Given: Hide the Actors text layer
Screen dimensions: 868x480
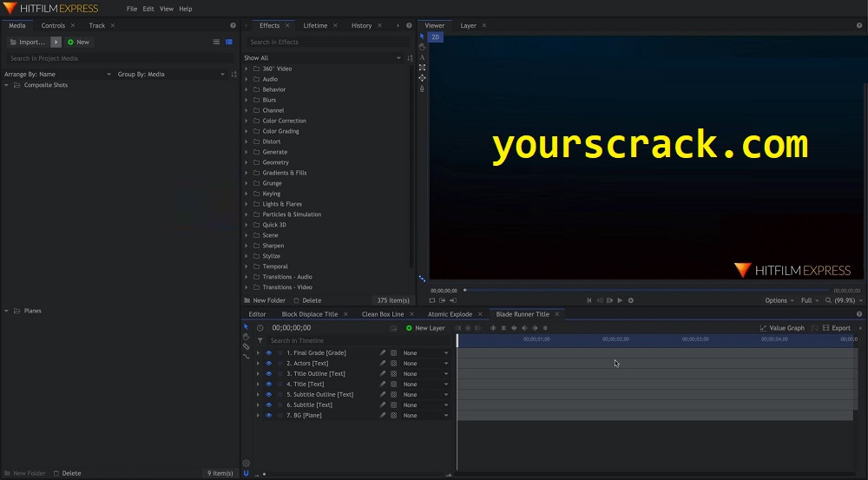Looking at the screenshot, I should pyautogui.click(x=268, y=363).
